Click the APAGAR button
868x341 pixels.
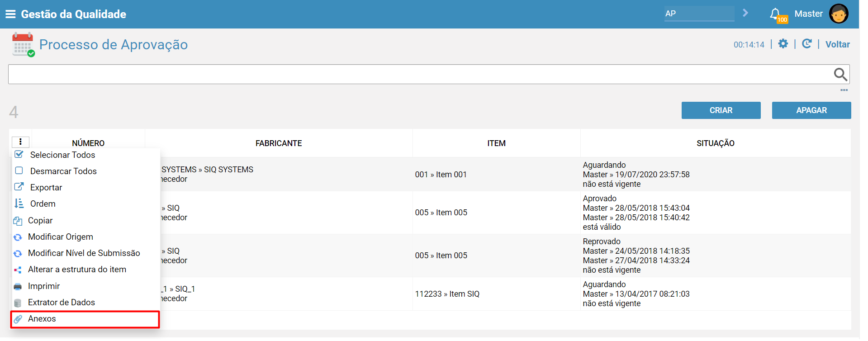coord(811,110)
